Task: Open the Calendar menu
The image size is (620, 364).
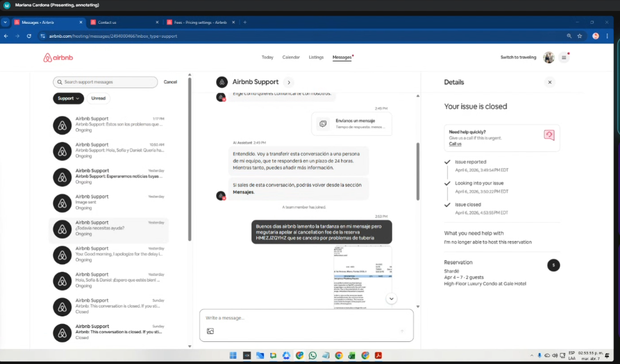Action: click(291, 57)
